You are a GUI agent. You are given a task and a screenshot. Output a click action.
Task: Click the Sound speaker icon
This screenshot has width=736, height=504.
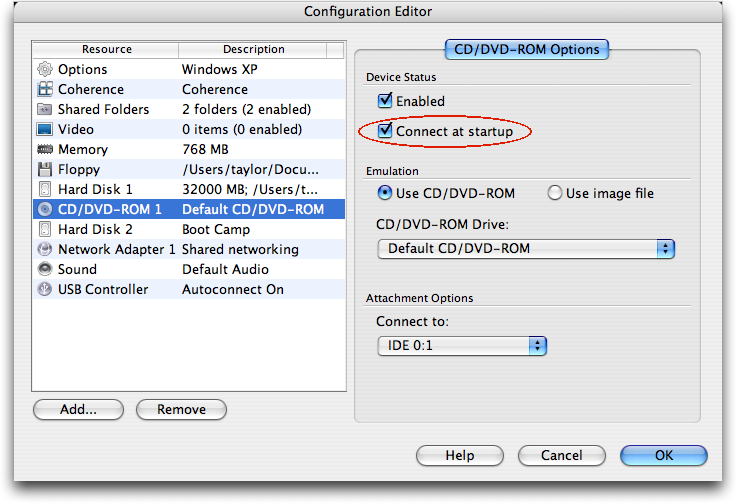click(x=45, y=269)
